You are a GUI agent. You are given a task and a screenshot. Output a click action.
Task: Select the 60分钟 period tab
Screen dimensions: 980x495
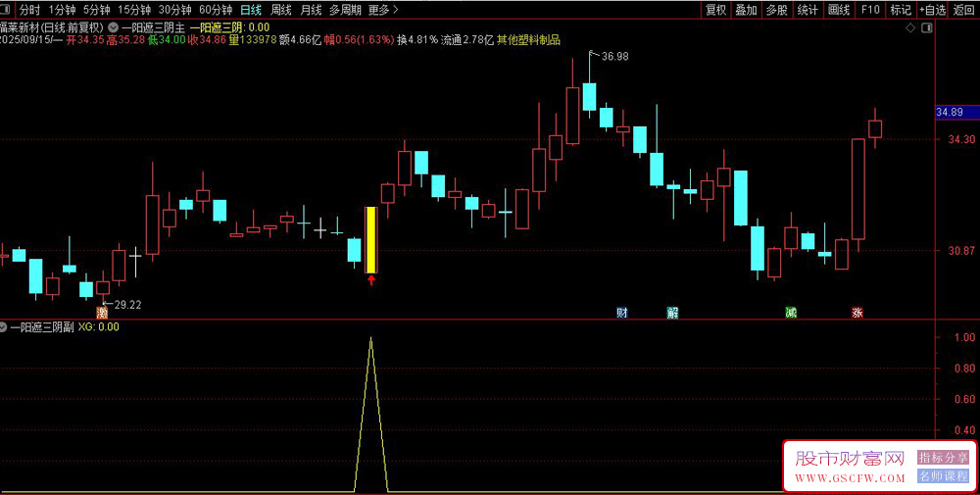tap(216, 10)
